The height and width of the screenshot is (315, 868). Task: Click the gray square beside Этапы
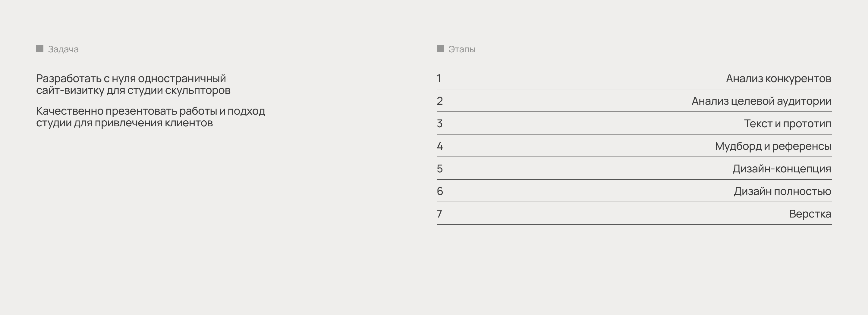(x=440, y=49)
